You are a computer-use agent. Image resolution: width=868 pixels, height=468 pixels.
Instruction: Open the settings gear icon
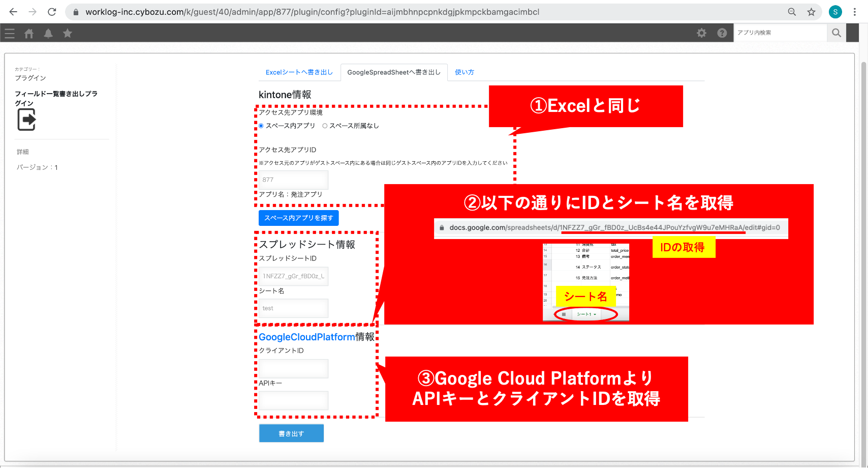(701, 33)
